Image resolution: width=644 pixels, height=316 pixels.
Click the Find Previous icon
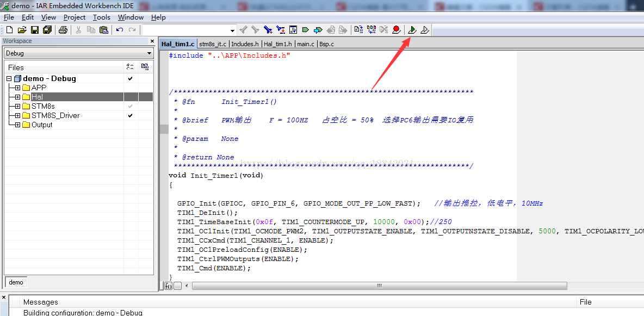coord(244,29)
